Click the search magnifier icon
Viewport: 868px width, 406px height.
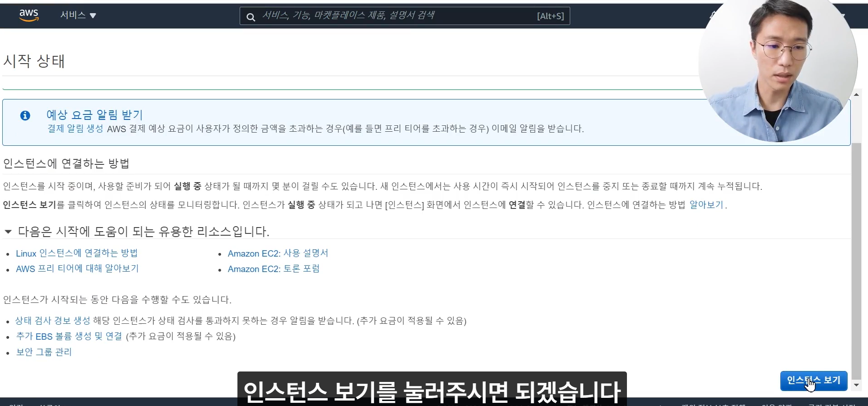point(251,17)
